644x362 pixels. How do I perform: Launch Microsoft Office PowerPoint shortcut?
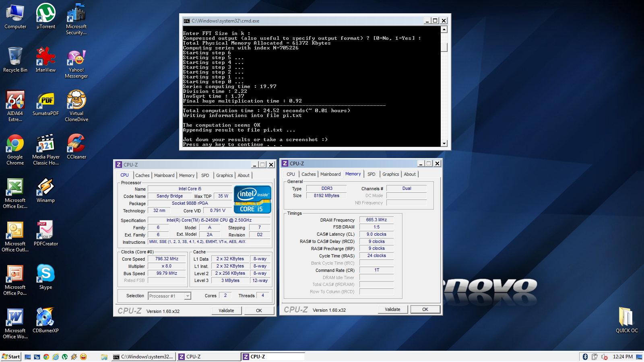(15, 280)
